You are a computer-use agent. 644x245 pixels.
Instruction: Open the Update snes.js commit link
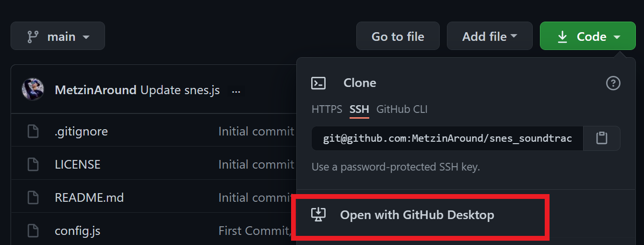[x=180, y=90]
